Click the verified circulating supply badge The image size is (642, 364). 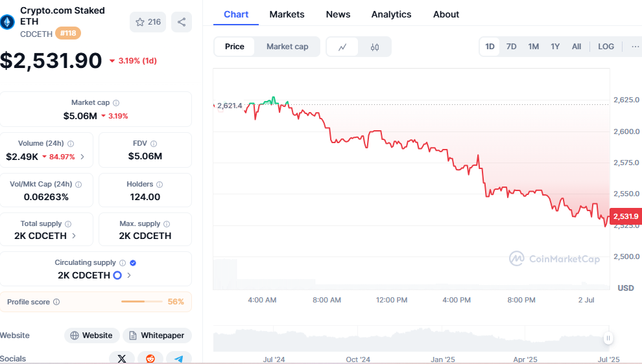[133, 262]
